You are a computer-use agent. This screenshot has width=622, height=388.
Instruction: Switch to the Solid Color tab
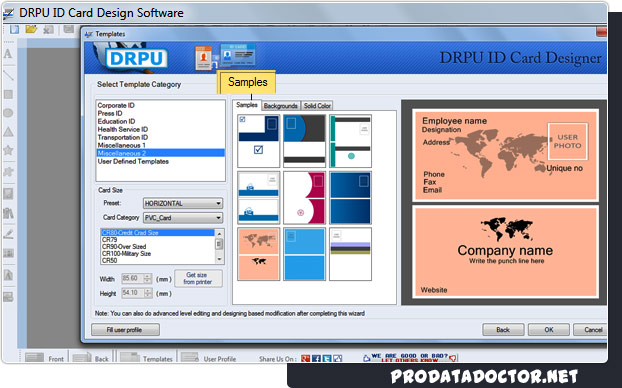[x=317, y=106]
